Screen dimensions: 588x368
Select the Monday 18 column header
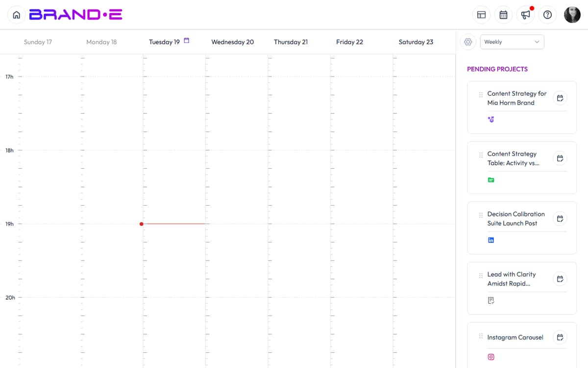point(101,42)
